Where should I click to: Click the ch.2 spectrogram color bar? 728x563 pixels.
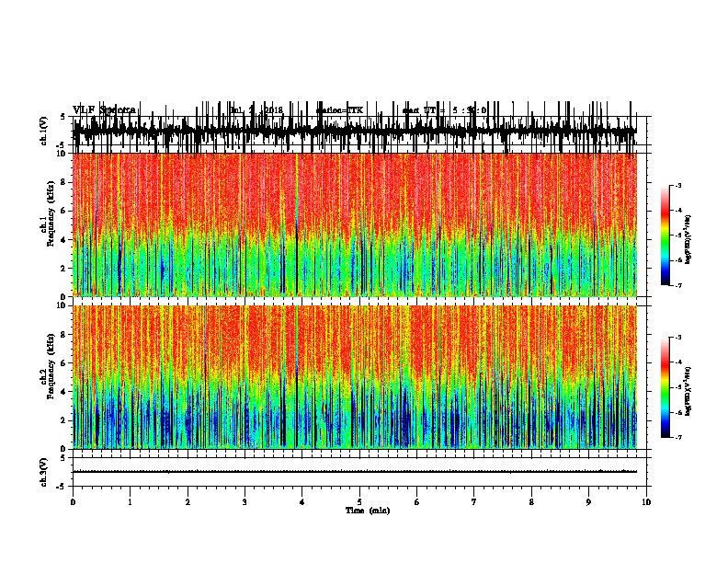point(665,387)
